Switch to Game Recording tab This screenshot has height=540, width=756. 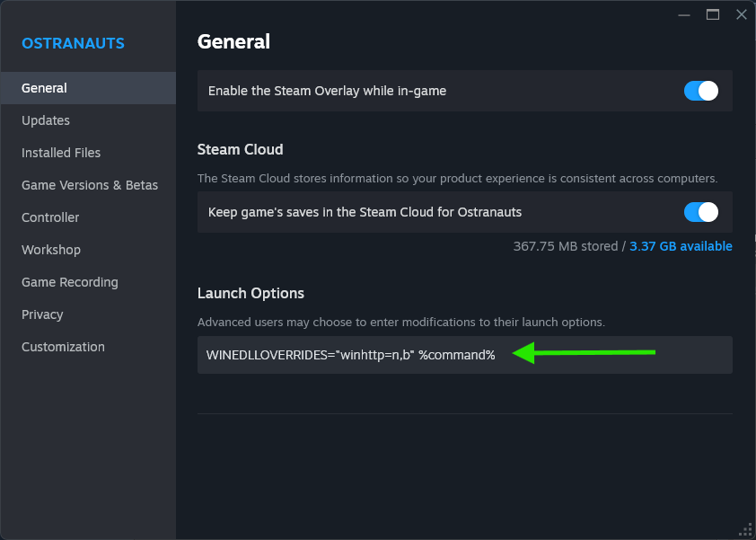88,282
